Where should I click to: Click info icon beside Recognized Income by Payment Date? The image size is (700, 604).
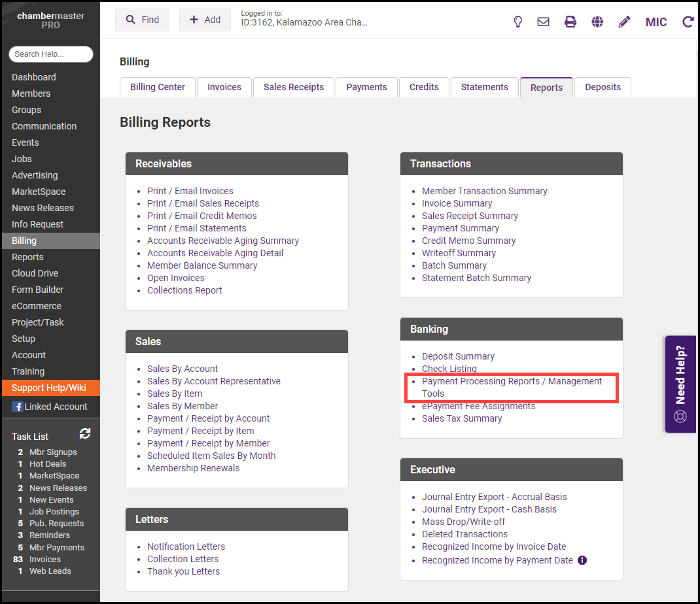[582, 560]
